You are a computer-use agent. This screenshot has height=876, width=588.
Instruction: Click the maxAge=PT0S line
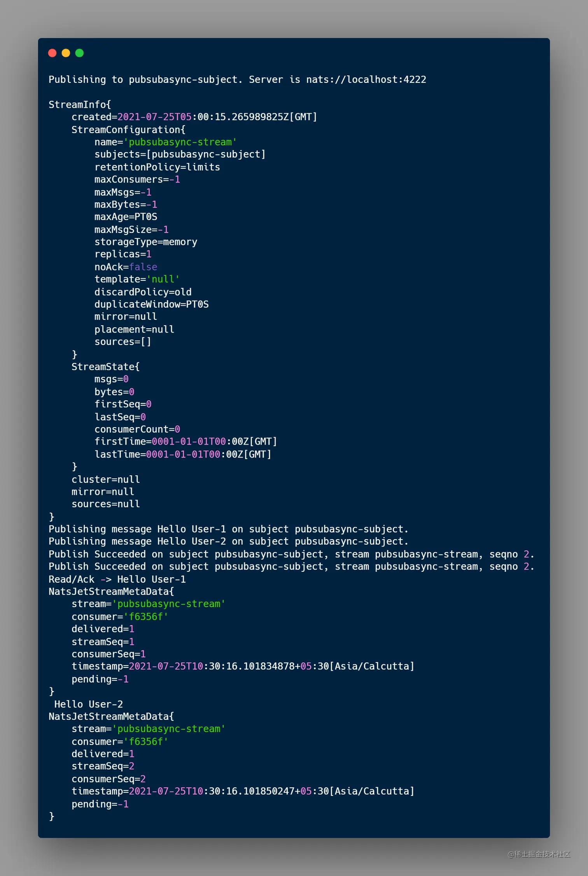(126, 217)
